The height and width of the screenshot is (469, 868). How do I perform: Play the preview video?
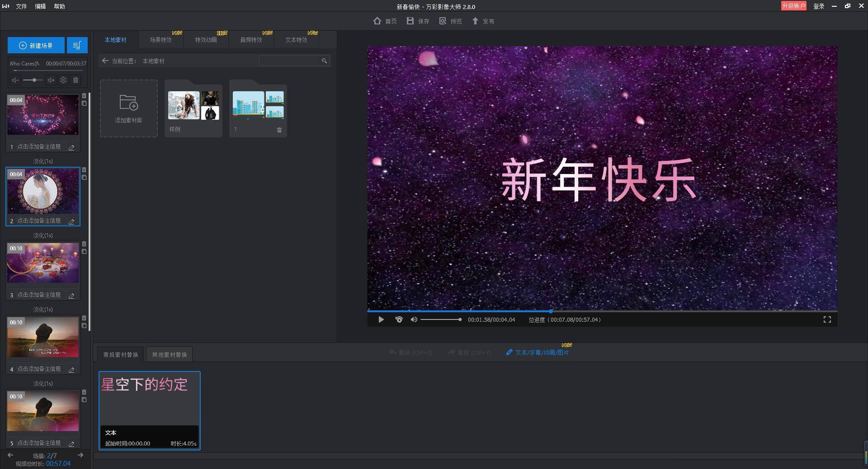[x=381, y=319]
